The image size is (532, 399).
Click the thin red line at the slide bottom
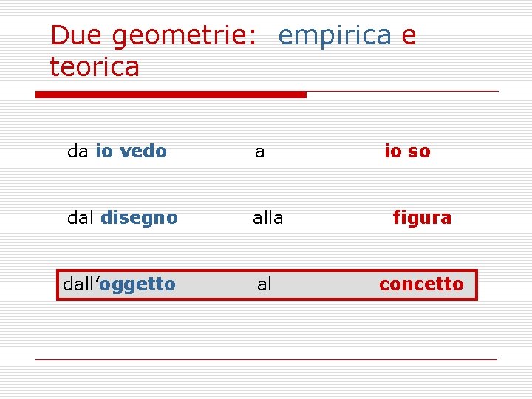click(266, 359)
